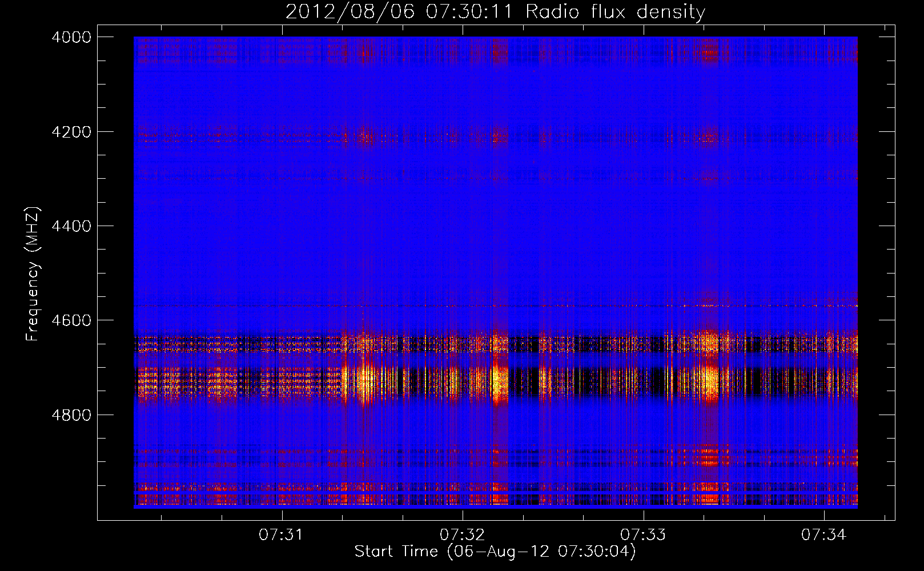Click the "Start Time (06-Aug-12 07:30:04)" label

pos(495,552)
